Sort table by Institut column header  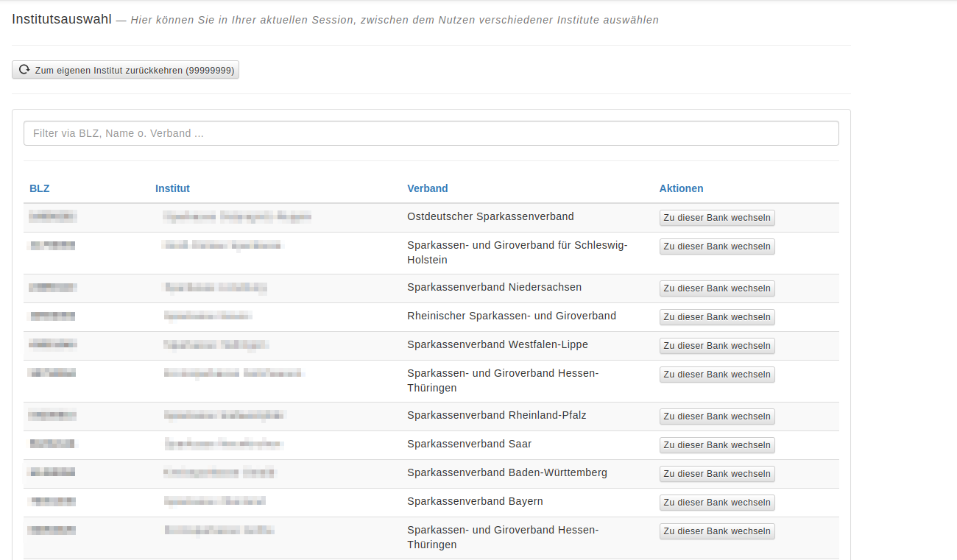point(172,188)
